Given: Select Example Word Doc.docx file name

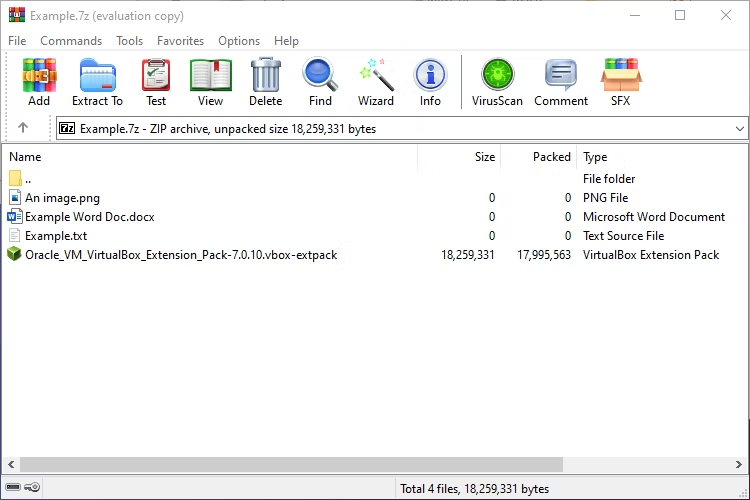Looking at the screenshot, I should coord(90,217).
